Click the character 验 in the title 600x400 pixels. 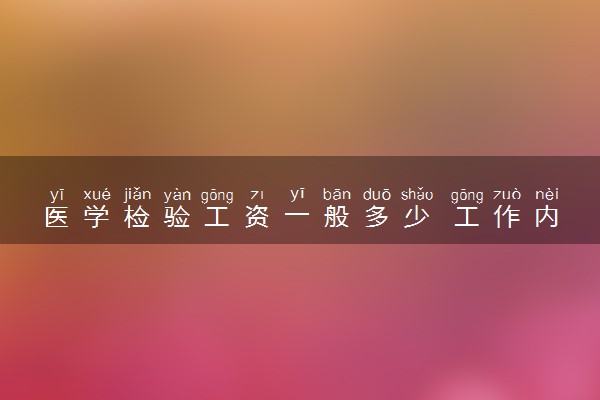(177, 217)
